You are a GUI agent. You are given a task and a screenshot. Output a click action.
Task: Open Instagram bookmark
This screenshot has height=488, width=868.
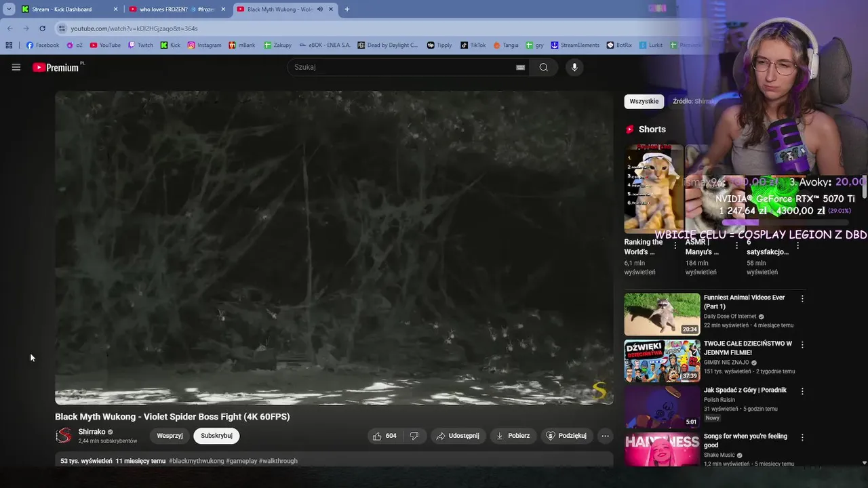pyautogui.click(x=204, y=45)
